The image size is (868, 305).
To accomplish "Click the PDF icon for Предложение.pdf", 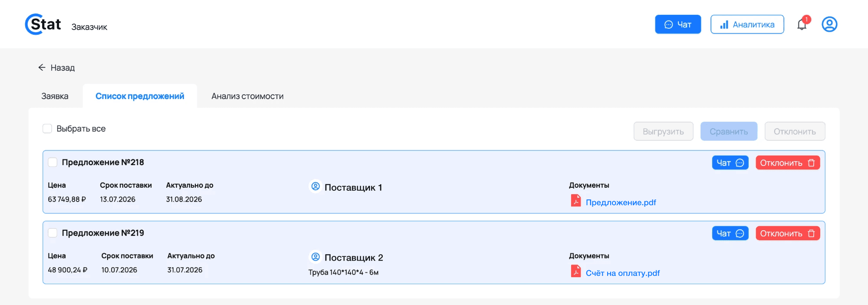I will 576,201.
